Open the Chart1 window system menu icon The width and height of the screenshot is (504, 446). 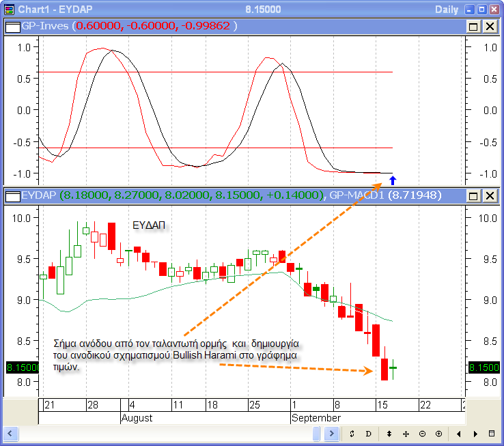pos(8,9)
